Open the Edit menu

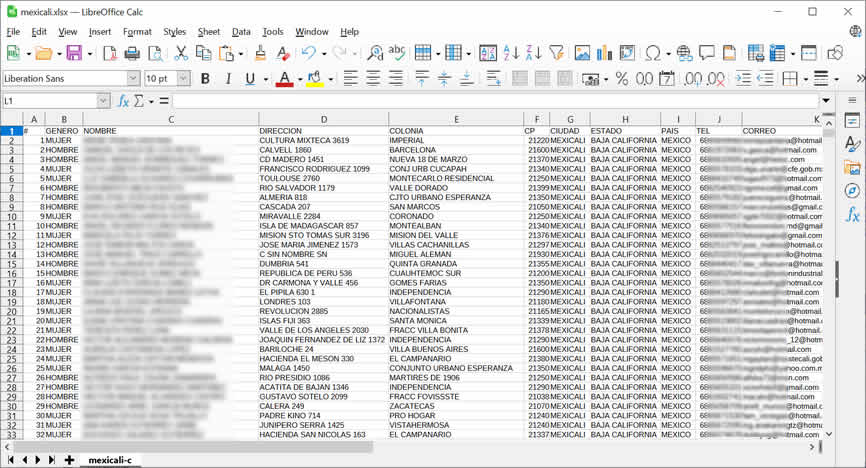[x=39, y=32]
